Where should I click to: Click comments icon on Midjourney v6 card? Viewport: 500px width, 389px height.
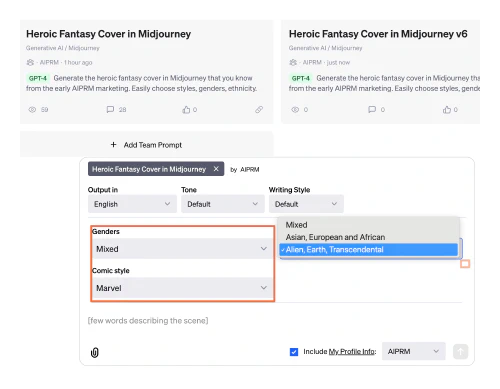tap(372, 109)
